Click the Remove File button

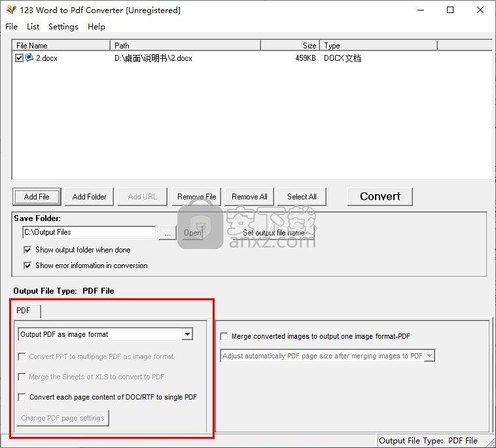point(196,197)
